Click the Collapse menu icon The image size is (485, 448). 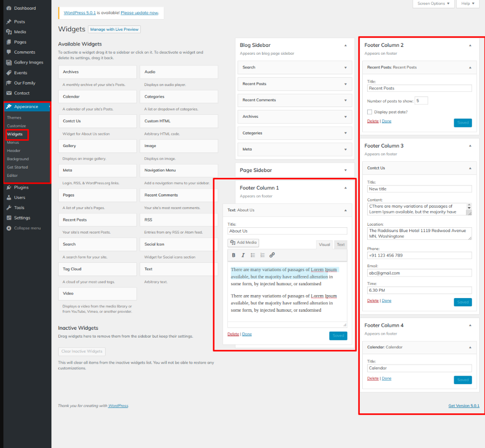[9, 228]
